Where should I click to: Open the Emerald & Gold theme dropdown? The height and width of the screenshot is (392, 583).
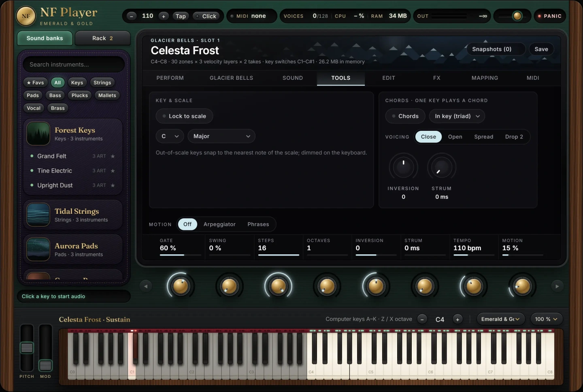click(x=500, y=320)
